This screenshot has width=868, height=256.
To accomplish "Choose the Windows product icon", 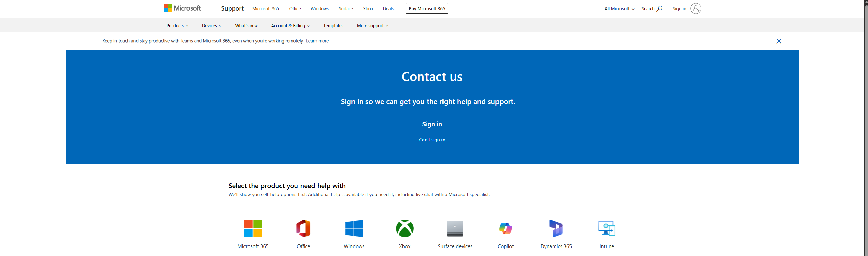I will pyautogui.click(x=354, y=228).
